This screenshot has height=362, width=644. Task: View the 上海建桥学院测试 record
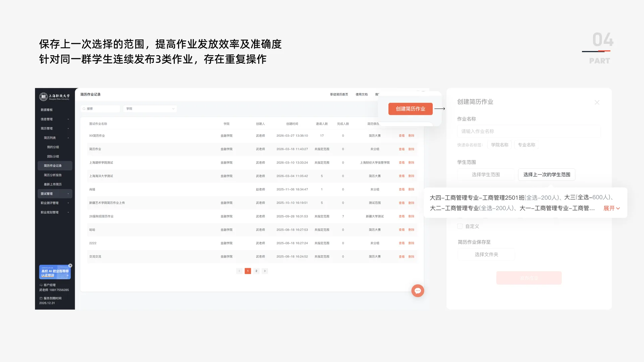coord(401,163)
